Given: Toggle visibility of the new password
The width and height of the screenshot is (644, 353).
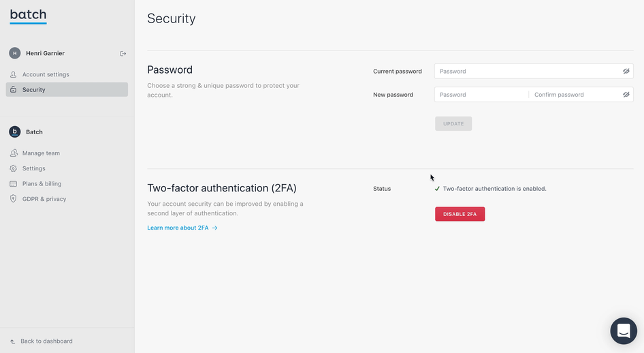Looking at the screenshot, I should point(626,95).
